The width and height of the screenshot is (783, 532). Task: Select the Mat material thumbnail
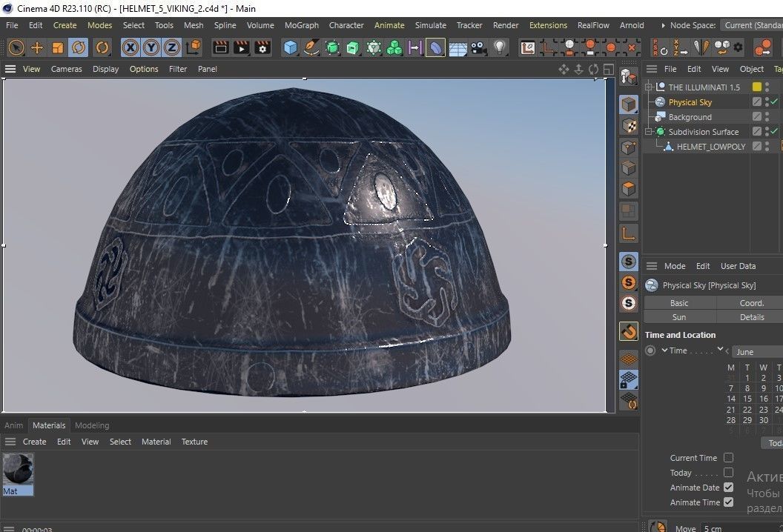click(x=18, y=475)
